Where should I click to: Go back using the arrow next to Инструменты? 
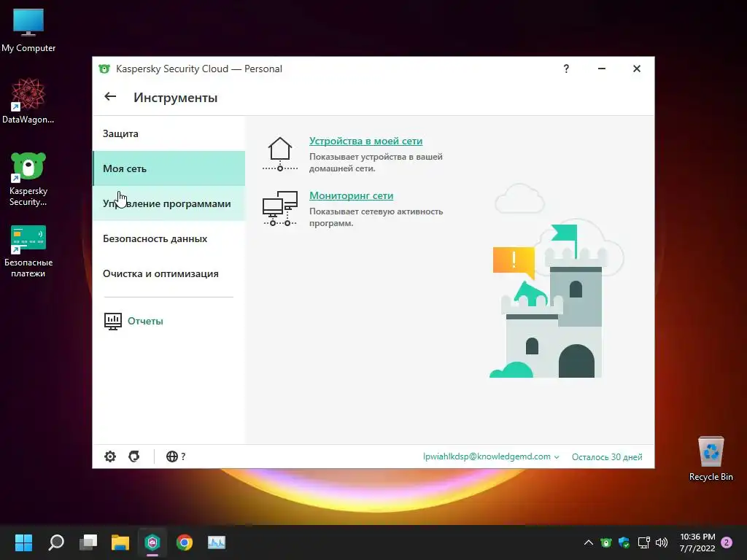(x=110, y=97)
